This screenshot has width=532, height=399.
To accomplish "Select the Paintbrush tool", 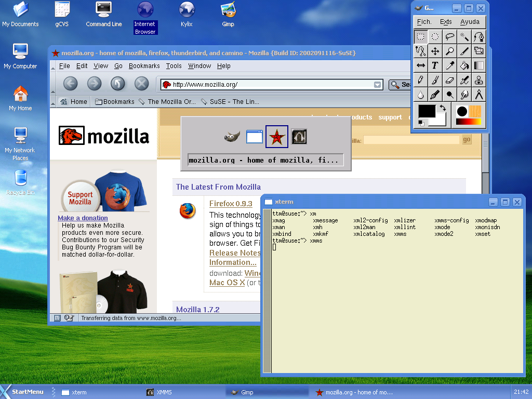I will 435,80.
